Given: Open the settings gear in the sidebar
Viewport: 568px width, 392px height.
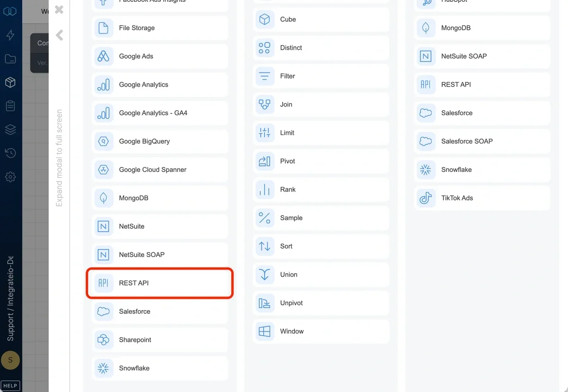Looking at the screenshot, I should 10,177.
